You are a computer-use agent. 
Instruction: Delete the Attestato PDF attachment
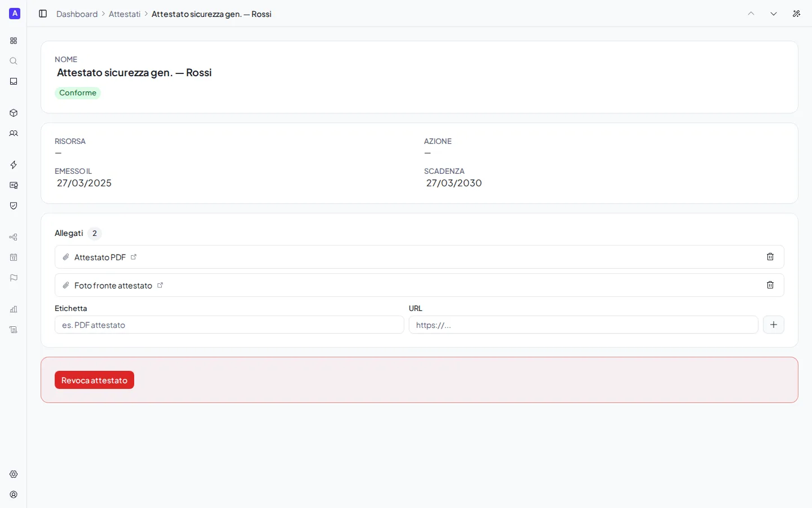(x=770, y=257)
